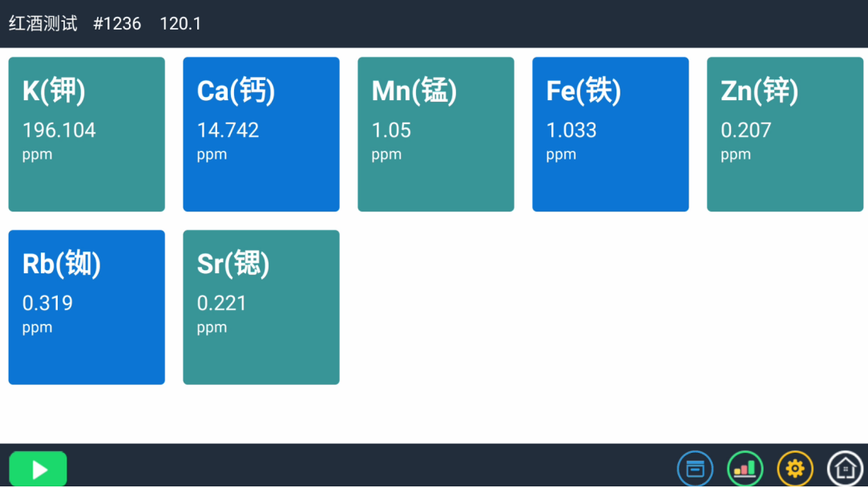The width and height of the screenshot is (868, 488).
Task: Click the 1.033 ppm iron reading
Action: (571, 131)
